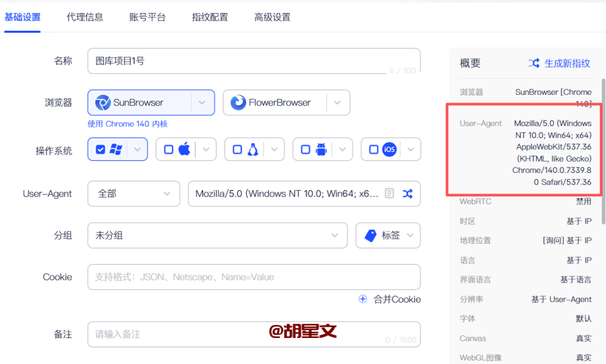The width and height of the screenshot is (606, 364).
Task: Select the Android robot icon
Action: 322,150
